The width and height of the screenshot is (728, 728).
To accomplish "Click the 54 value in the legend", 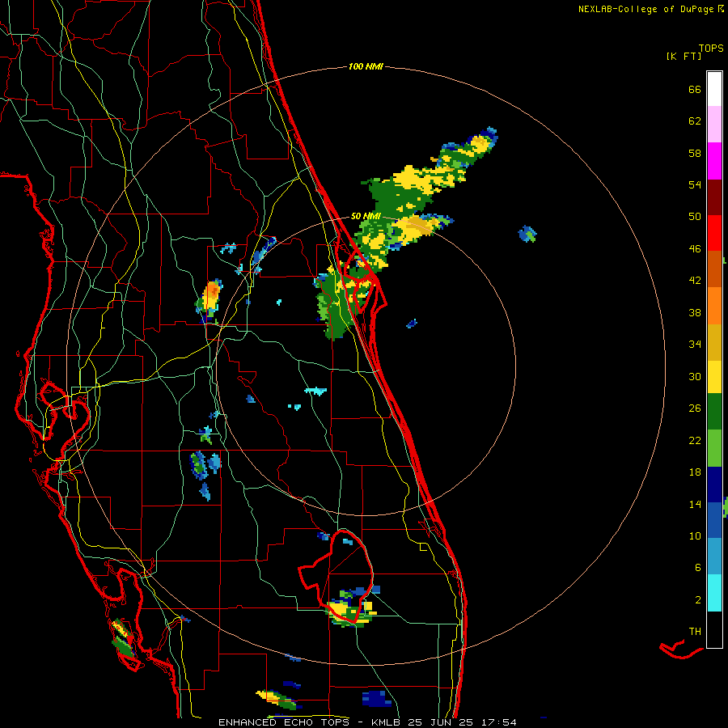I will [x=695, y=185].
